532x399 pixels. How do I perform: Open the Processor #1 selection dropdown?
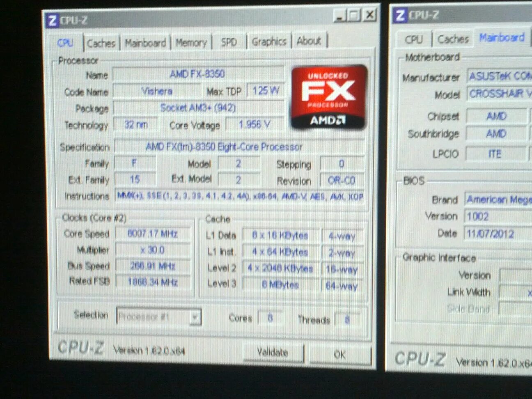point(159,316)
